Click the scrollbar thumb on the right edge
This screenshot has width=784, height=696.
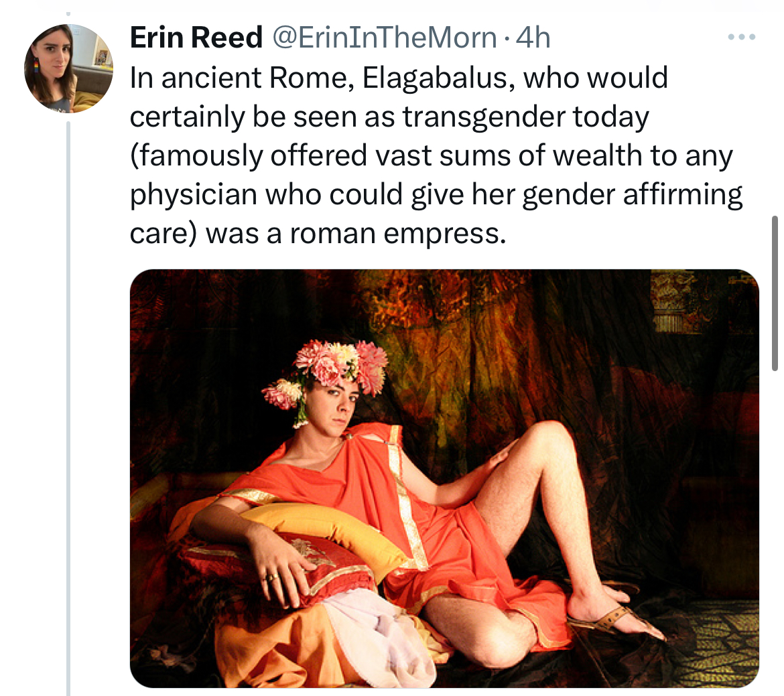pyautogui.click(x=775, y=292)
